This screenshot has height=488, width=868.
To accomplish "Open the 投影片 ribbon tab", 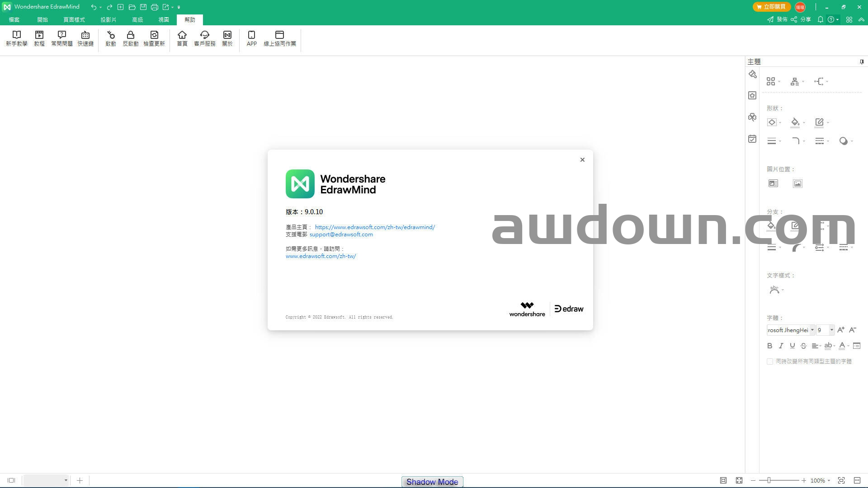I will pos(108,20).
